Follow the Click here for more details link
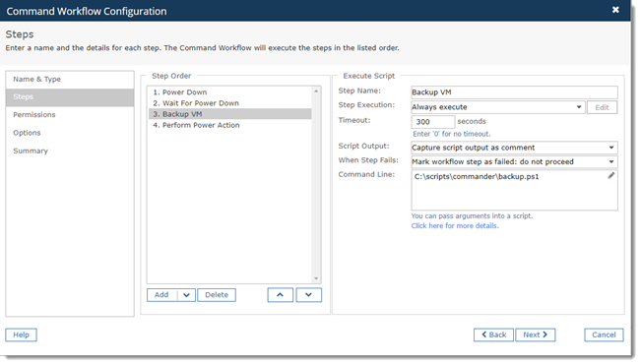This screenshot has width=640, height=364. (x=455, y=226)
